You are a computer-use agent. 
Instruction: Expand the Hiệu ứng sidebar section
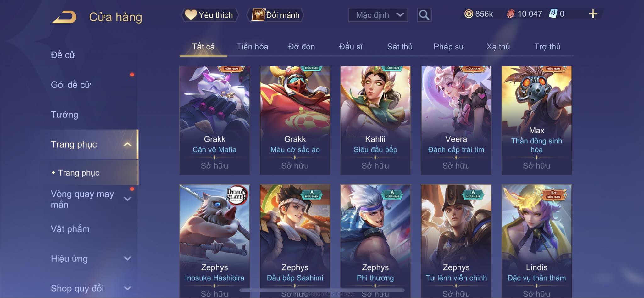tap(127, 259)
